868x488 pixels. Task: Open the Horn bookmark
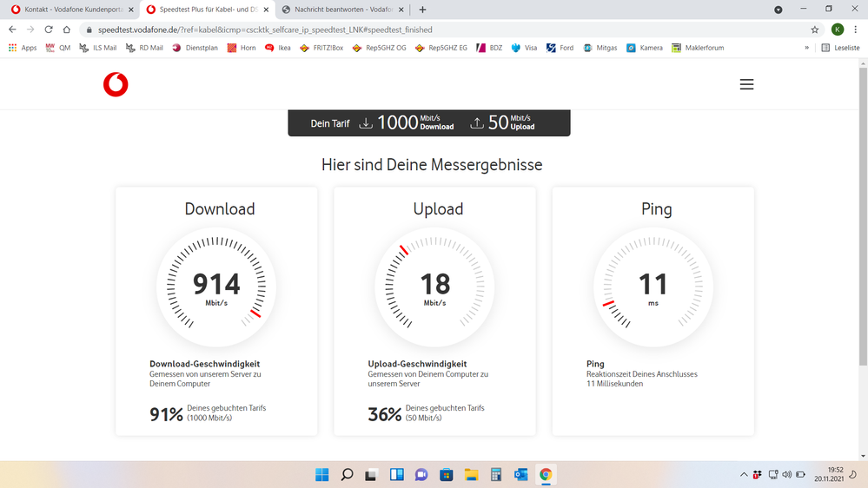tap(242, 48)
